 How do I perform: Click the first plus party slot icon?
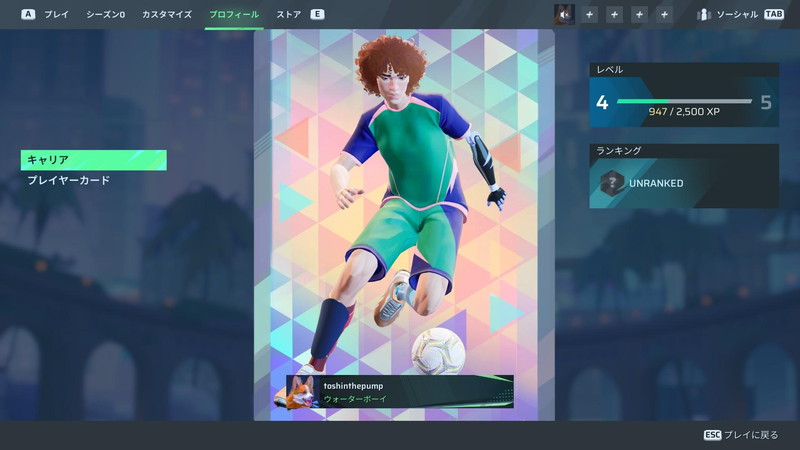[x=589, y=15]
